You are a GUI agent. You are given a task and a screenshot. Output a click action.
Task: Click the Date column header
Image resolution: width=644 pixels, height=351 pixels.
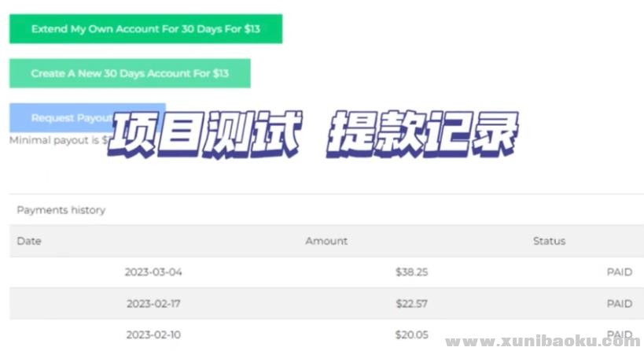(29, 241)
